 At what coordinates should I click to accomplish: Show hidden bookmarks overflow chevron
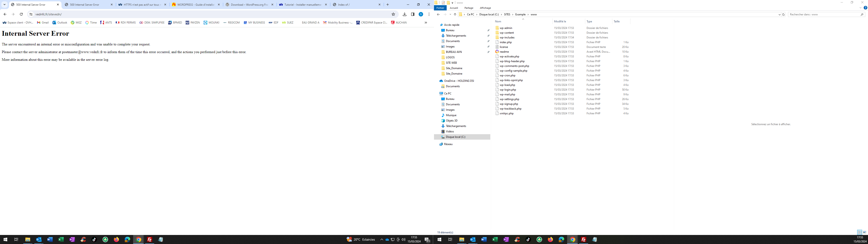426,23
